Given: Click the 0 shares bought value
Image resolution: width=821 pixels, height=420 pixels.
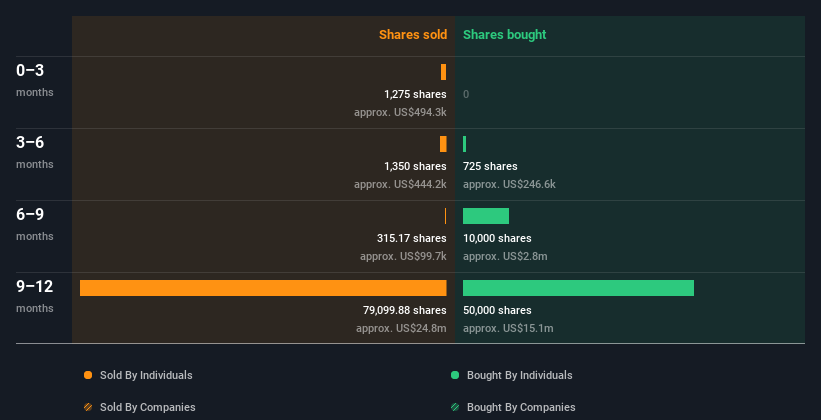Looking at the screenshot, I should click(466, 94).
